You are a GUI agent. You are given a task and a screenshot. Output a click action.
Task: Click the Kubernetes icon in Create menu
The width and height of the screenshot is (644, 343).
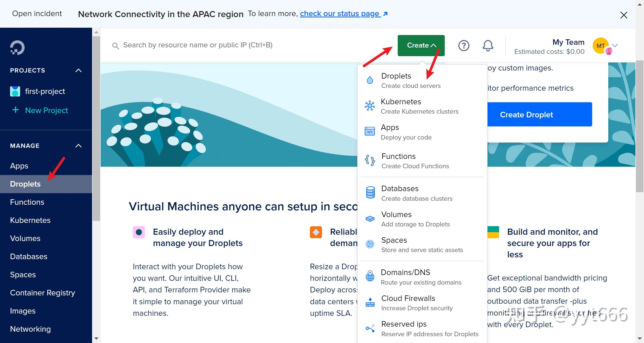tap(370, 106)
